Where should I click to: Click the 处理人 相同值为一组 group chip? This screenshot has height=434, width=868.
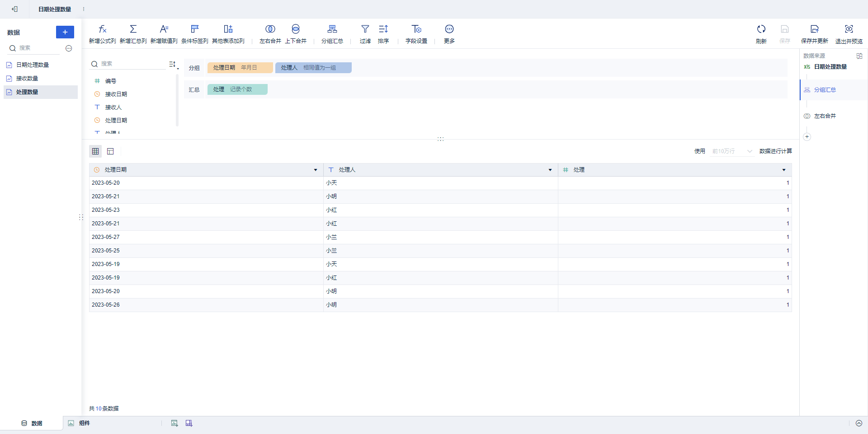tap(313, 68)
